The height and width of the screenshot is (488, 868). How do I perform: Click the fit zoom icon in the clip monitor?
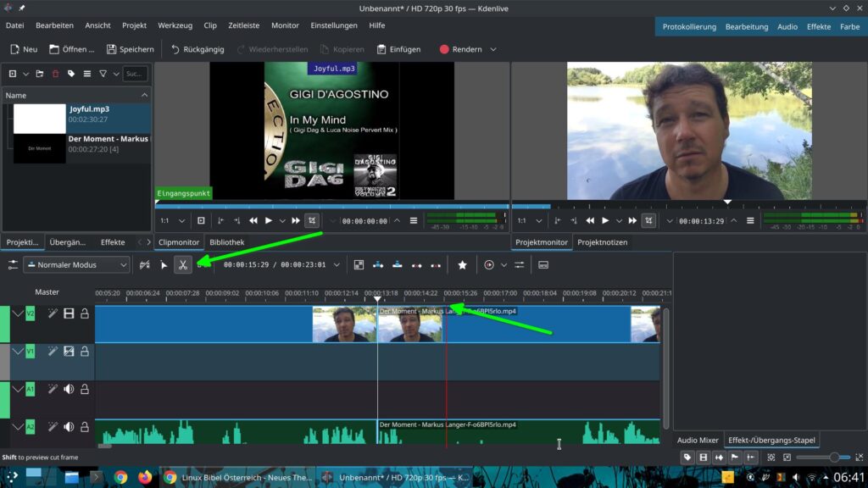[x=201, y=221]
